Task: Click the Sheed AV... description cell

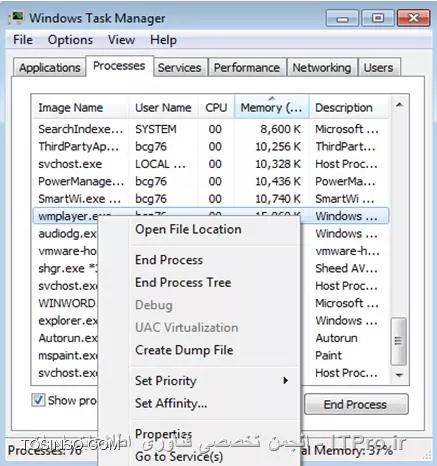Action: point(346,268)
